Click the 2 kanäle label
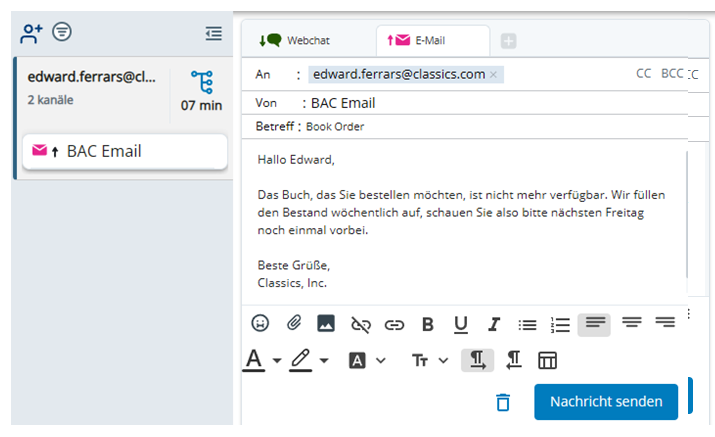 50,100
